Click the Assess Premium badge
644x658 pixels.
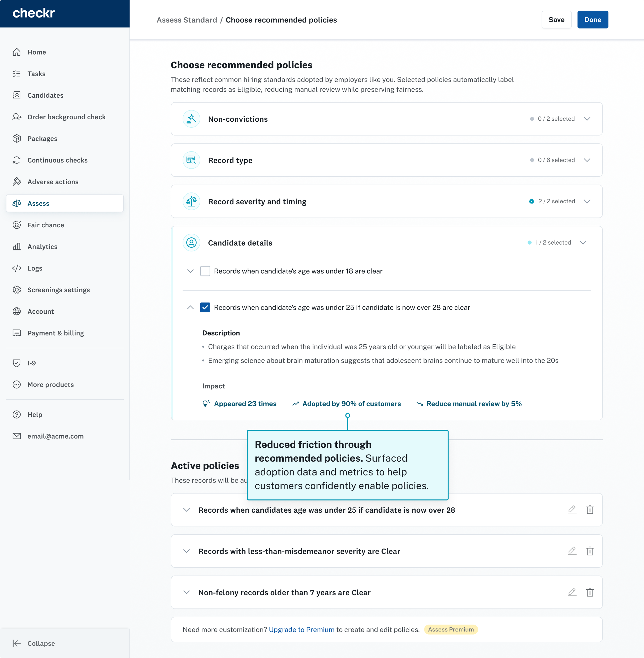451,630
